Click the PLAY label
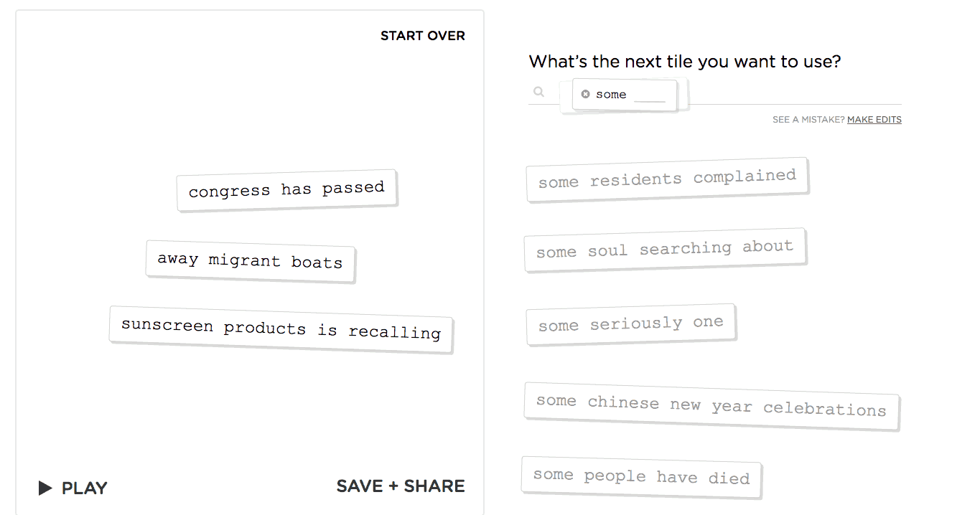This screenshot has height=515, width=980. [83, 488]
